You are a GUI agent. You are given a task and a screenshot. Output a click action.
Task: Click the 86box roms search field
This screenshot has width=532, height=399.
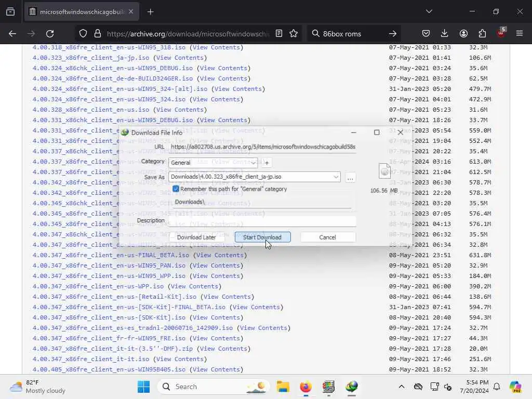(353, 34)
